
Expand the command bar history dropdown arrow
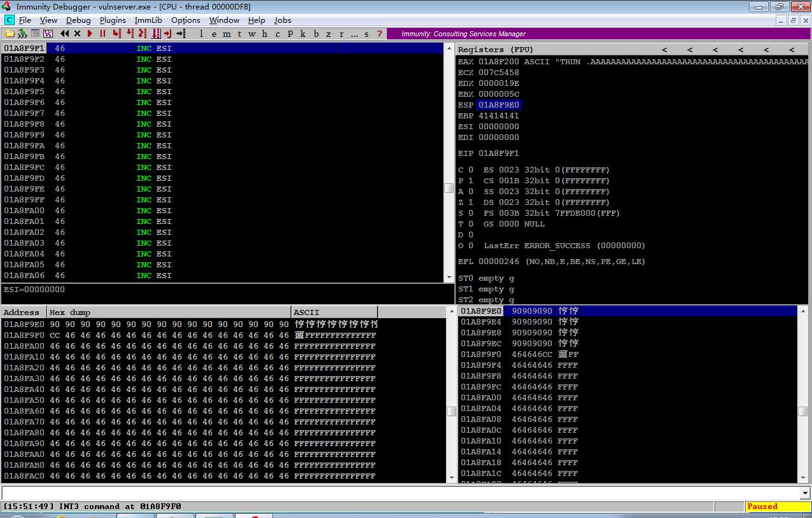pyautogui.click(x=805, y=493)
